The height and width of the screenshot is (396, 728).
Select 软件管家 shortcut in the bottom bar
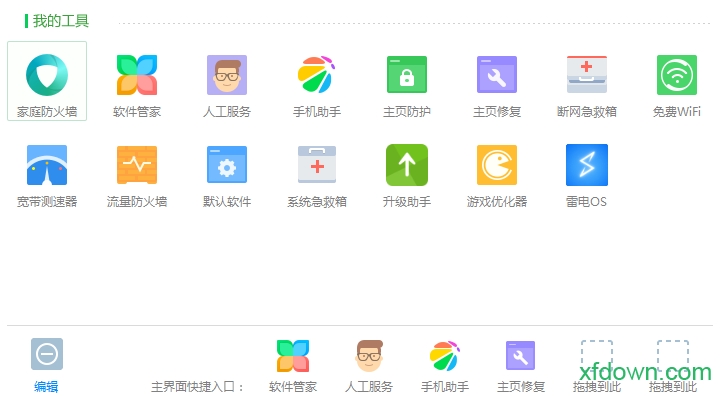pos(293,356)
